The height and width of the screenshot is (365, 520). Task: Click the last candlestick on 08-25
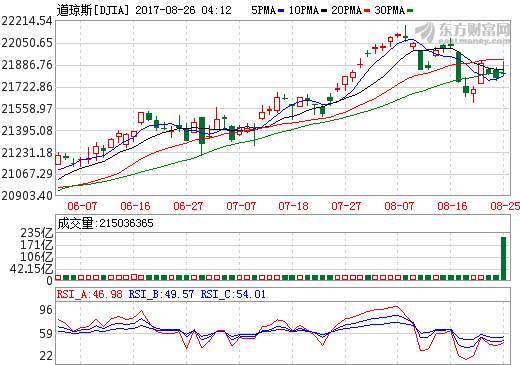point(503,69)
